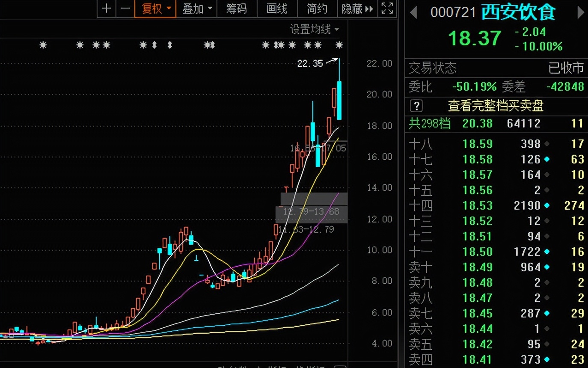Click the 22.35 high price label
588x368 pixels.
310,64
